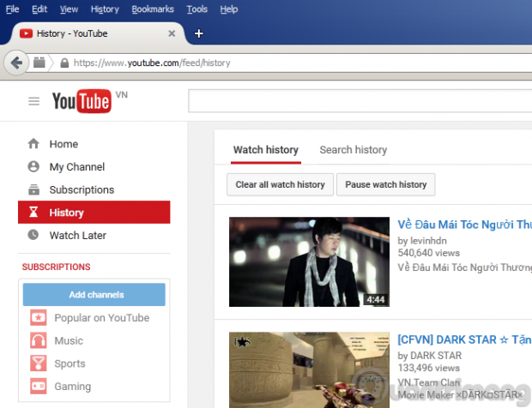Click the 133,496 views text
This screenshot has width=532, height=408.
(428, 368)
